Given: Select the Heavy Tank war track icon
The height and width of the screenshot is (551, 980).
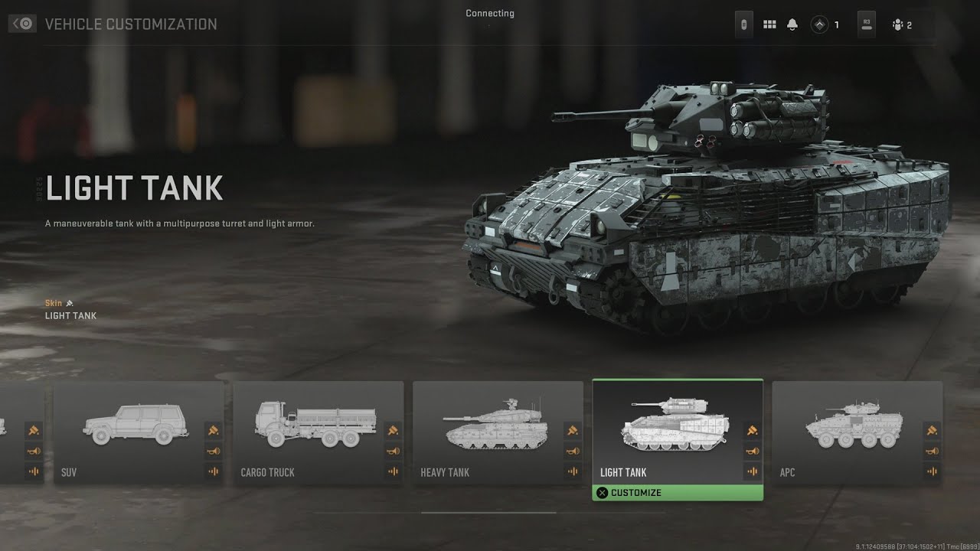Looking at the screenshot, I should (x=572, y=471).
